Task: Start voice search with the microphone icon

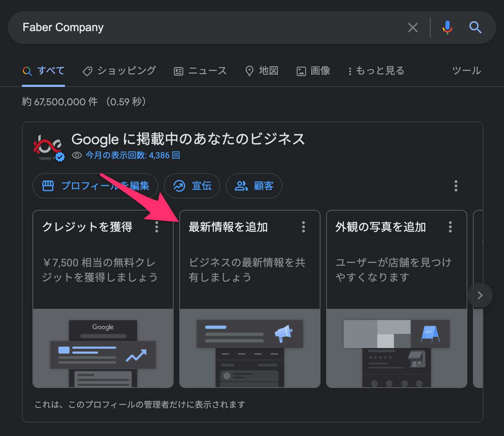Action: tap(448, 27)
